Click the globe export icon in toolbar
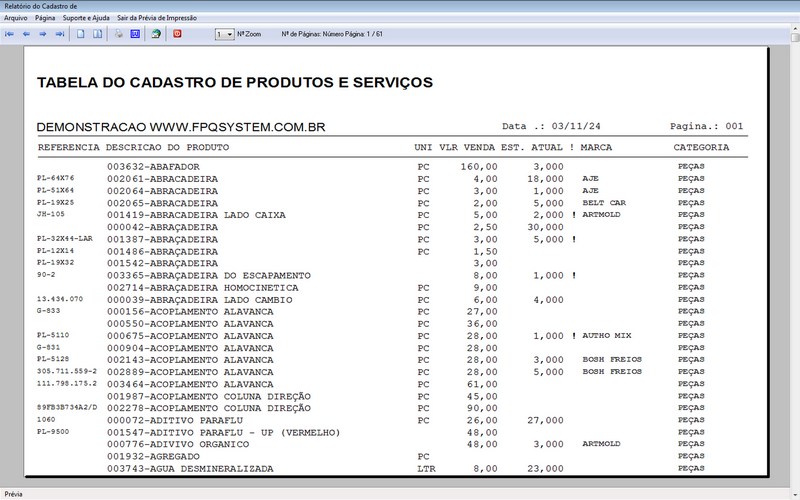The image size is (800, 500). [x=156, y=34]
